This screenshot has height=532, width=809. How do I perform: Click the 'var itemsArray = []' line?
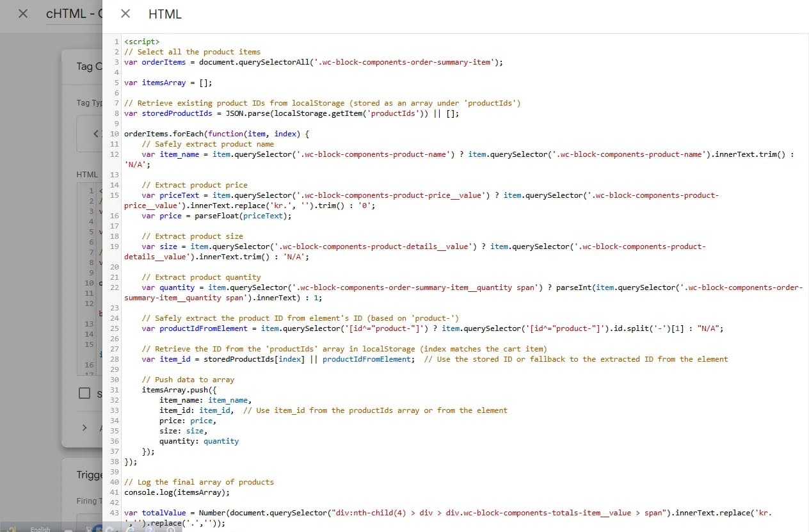pyautogui.click(x=168, y=83)
